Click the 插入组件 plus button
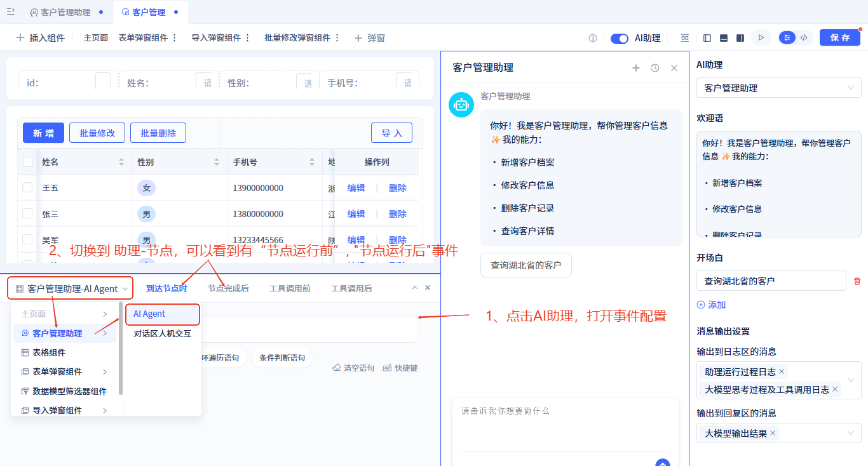This screenshot has width=868, height=466. coord(40,38)
